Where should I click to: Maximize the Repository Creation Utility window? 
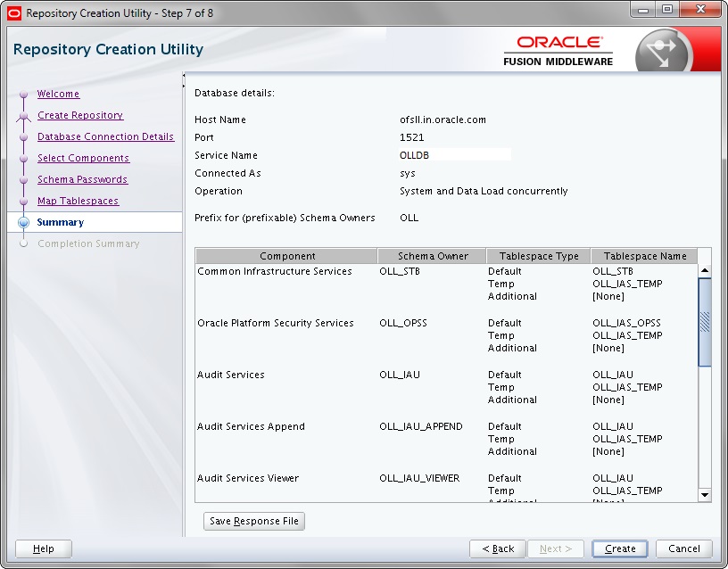[x=666, y=10]
